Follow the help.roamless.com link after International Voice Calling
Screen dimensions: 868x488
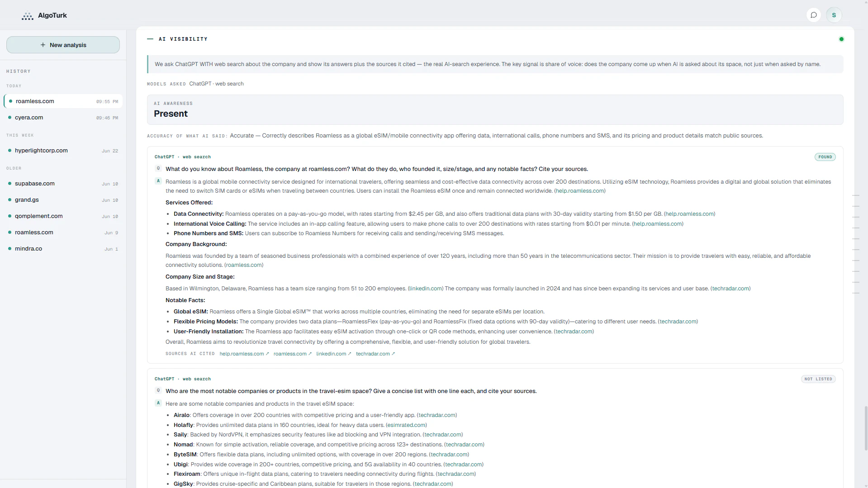[x=658, y=224]
